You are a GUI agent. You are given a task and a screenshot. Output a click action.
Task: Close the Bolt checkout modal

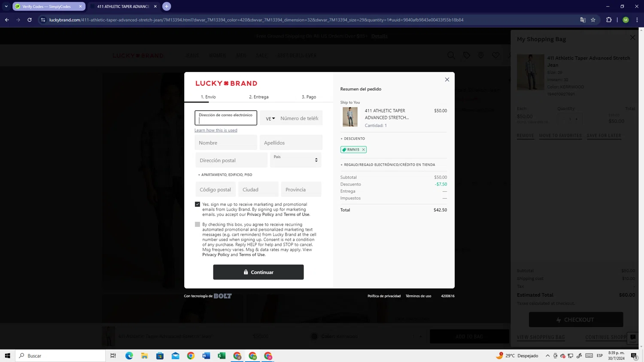click(447, 79)
